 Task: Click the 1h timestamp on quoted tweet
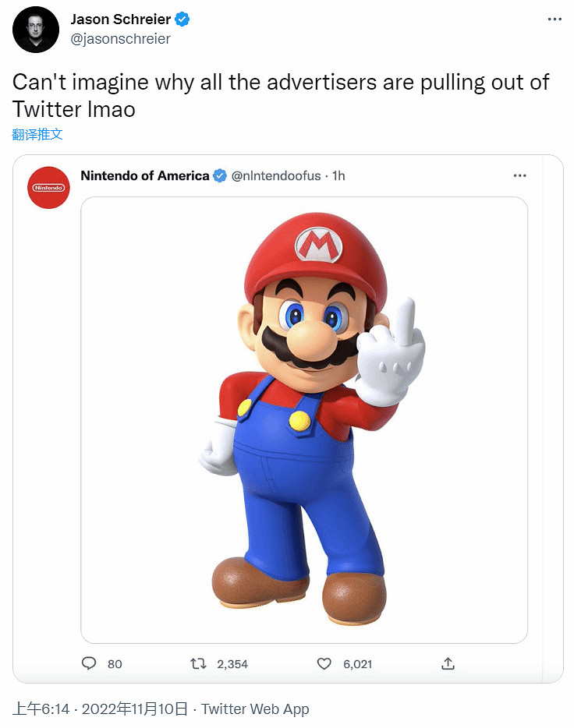tap(338, 175)
